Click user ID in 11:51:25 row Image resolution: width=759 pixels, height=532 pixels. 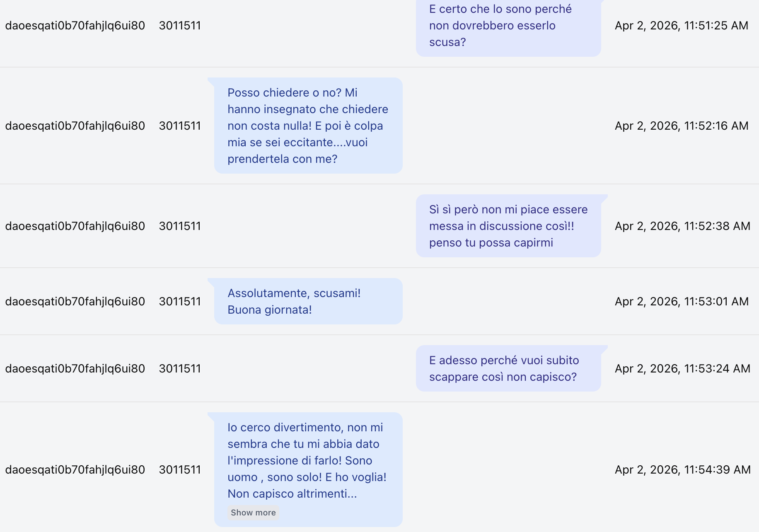click(75, 25)
